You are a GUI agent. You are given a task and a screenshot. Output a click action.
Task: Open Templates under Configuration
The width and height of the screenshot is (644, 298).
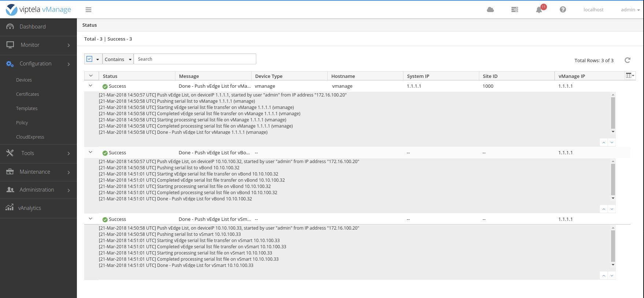[x=27, y=109]
